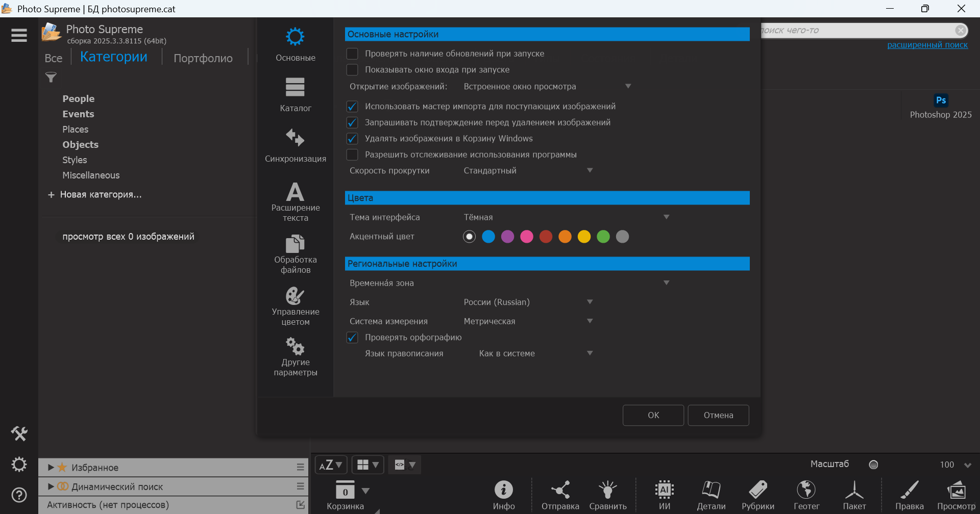Open the Сравнить compare tool

[x=607, y=495]
